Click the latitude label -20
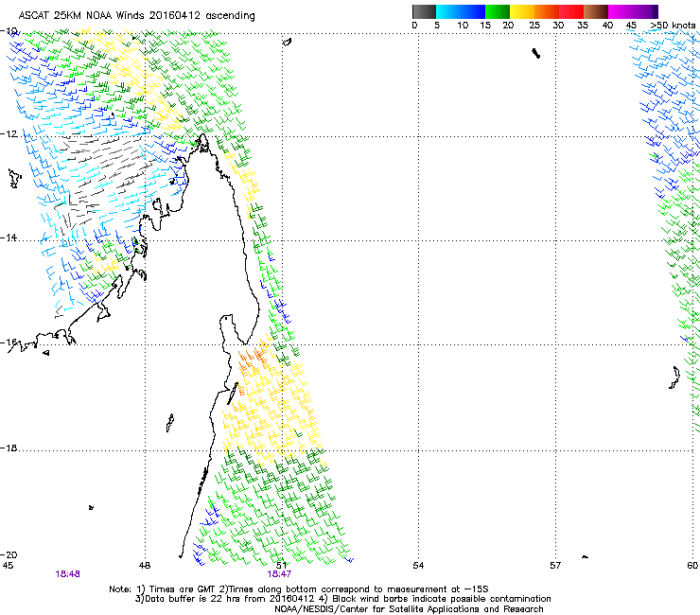The image size is (700, 615). (9, 554)
